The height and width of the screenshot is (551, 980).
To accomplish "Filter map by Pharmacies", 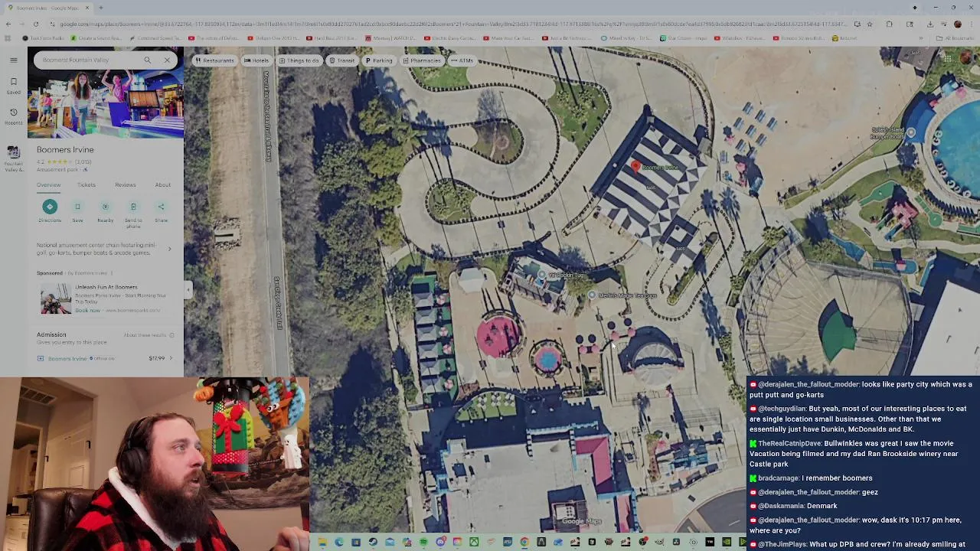I will pos(422,60).
